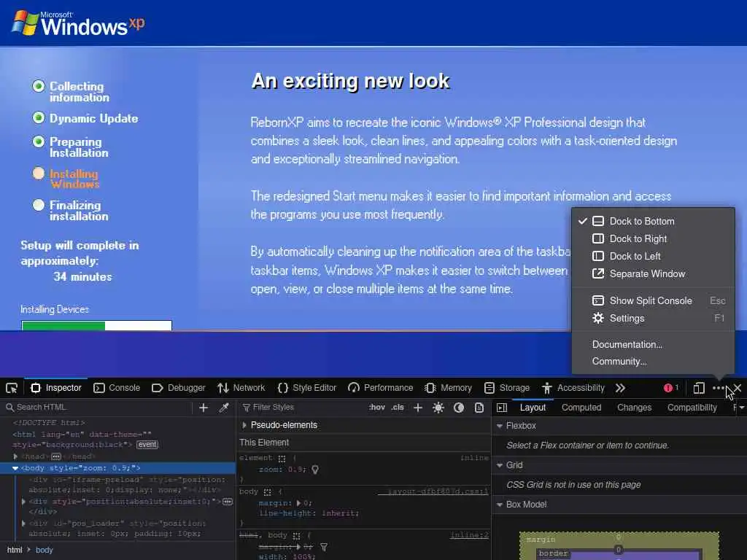Image resolution: width=747 pixels, height=560 pixels.
Task: Add a new CSS rule
Action: click(x=418, y=408)
